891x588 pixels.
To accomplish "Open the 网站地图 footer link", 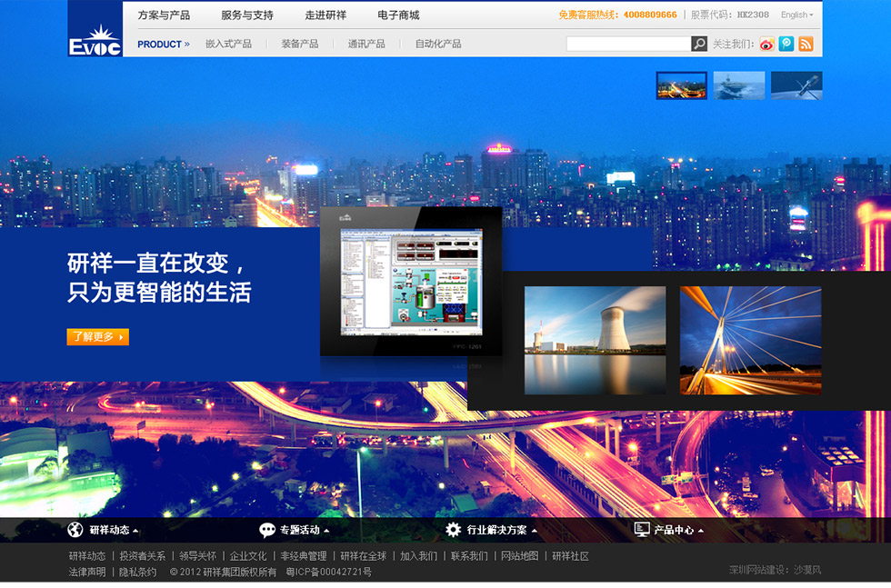I will [x=519, y=556].
